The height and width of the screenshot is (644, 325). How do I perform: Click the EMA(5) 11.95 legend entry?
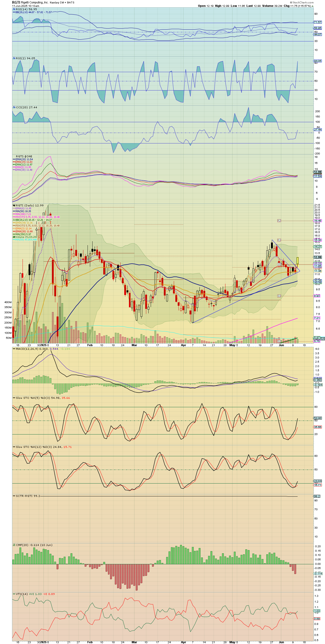[x=22, y=167]
